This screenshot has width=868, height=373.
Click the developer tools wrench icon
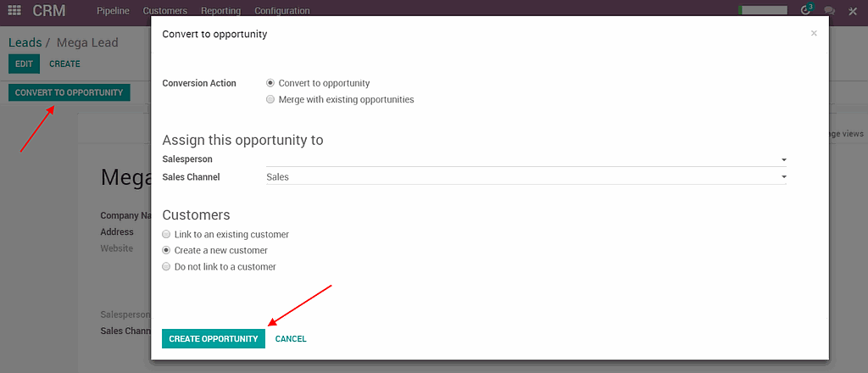[x=853, y=11]
